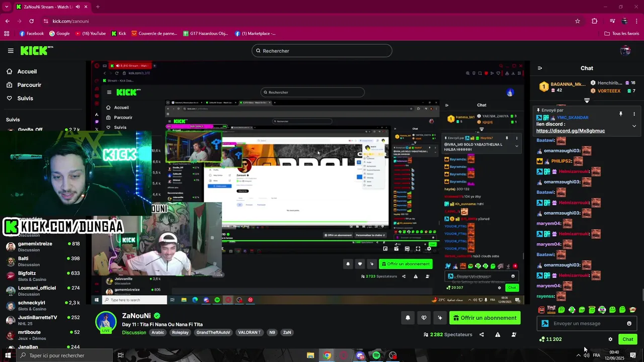644x362 pixels.
Task: Open a new browser tab
Action: [x=98, y=7]
